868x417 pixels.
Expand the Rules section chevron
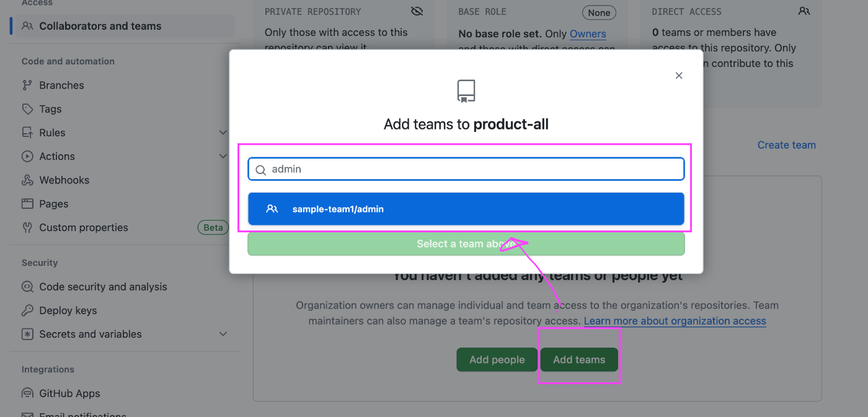pyautogui.click(x=223, y=132)
